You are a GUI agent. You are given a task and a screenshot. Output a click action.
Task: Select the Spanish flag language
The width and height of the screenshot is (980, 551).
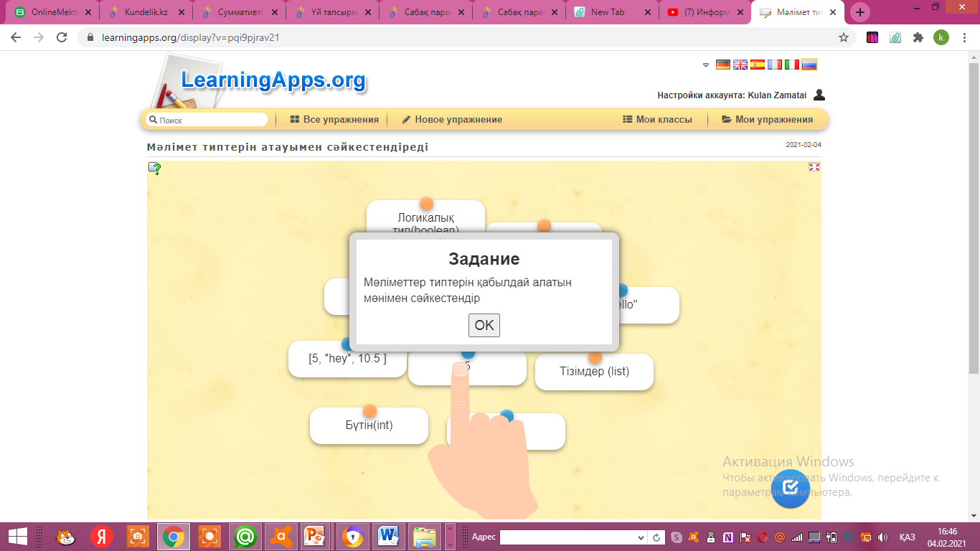(x=758, y=65)
